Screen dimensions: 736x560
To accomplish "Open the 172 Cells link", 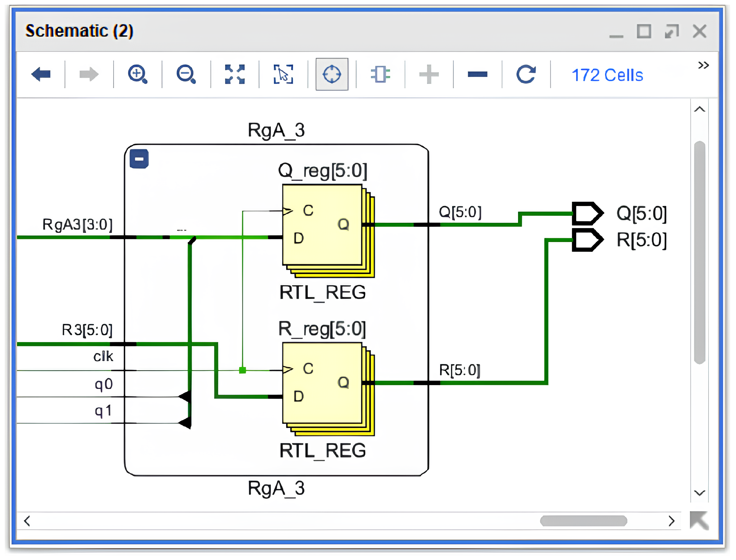I will coord(607,75).
